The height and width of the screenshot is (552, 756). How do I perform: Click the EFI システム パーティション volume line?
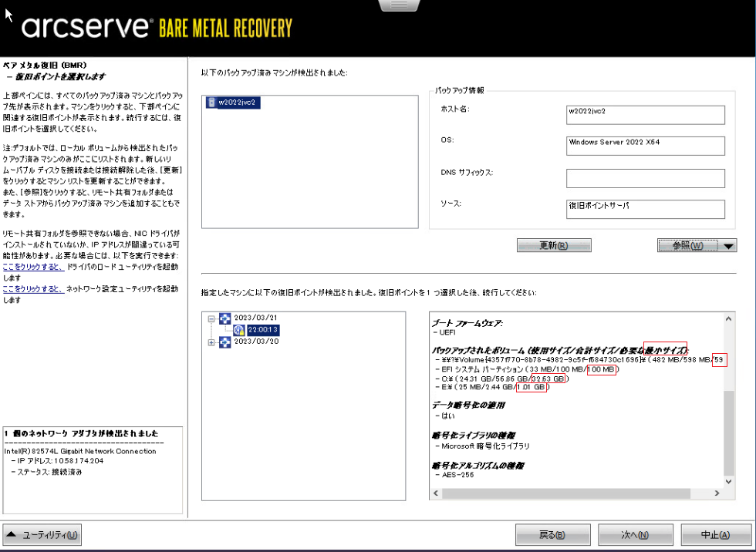[526, 369]
